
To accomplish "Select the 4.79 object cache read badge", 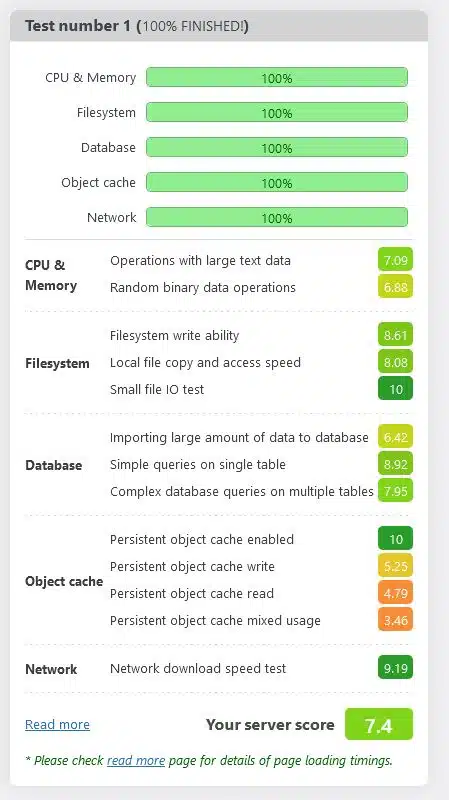I will click(395, 593).
